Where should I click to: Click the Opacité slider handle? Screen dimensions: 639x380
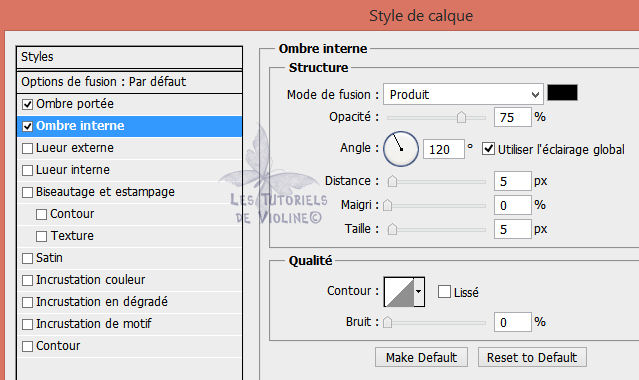(461, 117)
